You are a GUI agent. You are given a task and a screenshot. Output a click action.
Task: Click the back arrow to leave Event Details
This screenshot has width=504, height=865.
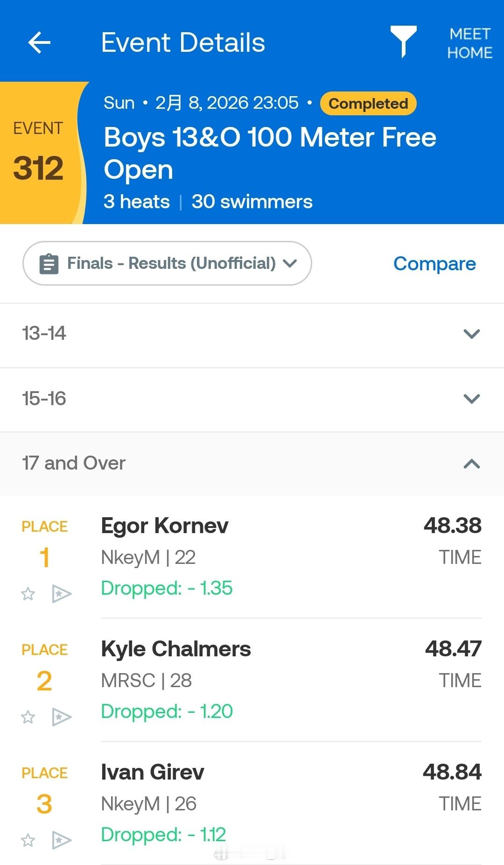click(x=39, y=42)
